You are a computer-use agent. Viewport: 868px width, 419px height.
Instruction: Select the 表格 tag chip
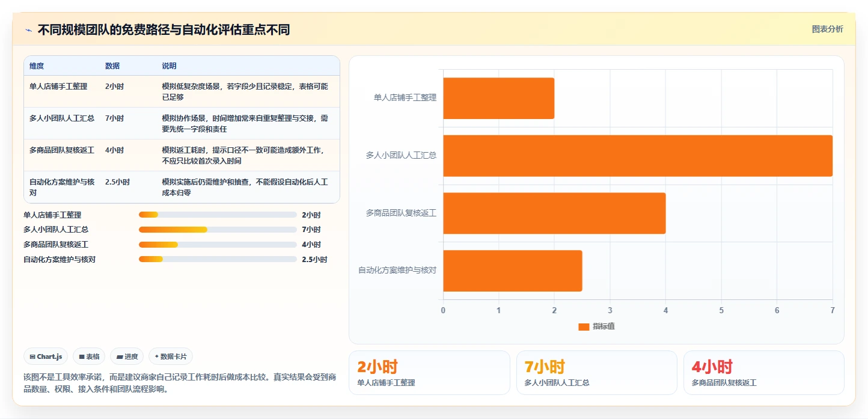[89, 356]
